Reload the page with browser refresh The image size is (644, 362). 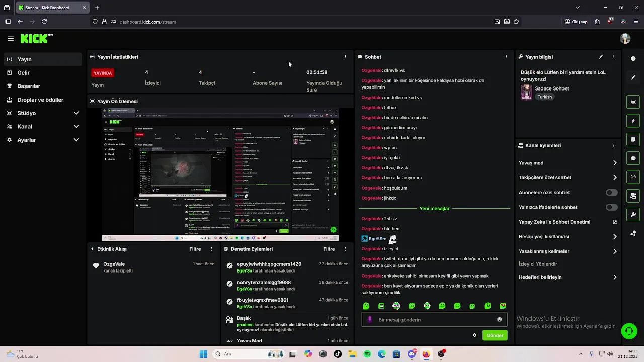[x=44, y=22]
